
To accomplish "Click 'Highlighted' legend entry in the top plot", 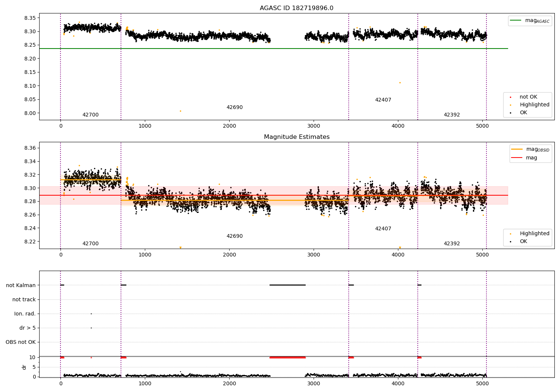I will (x=531, y=105).
